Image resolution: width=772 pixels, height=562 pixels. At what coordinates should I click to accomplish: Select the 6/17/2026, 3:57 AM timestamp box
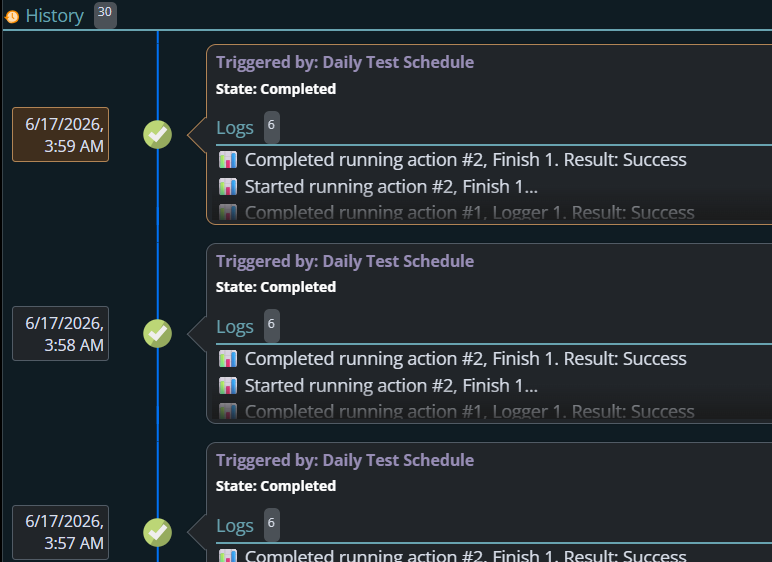click(x=61, y=532)
